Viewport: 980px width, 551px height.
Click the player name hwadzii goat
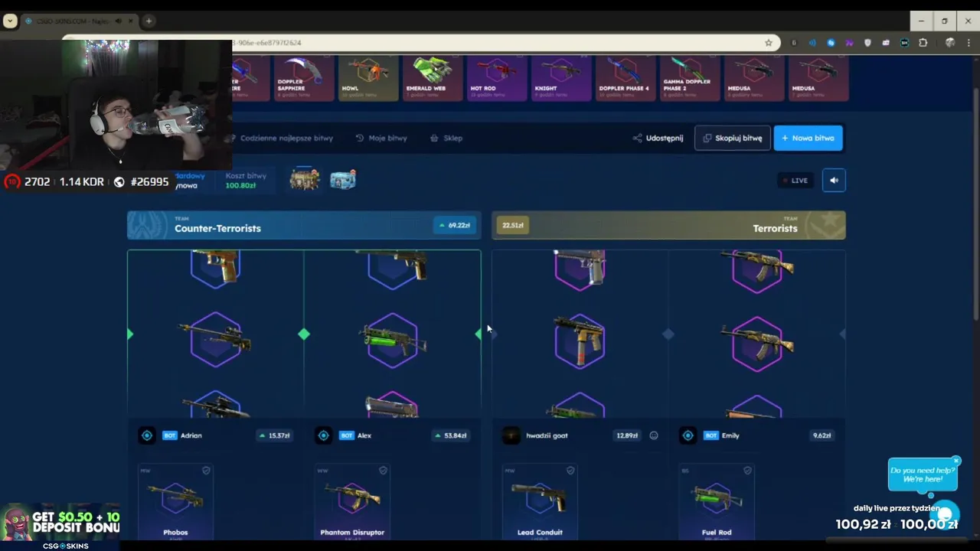pyautogui.click(x=547, y=435)
